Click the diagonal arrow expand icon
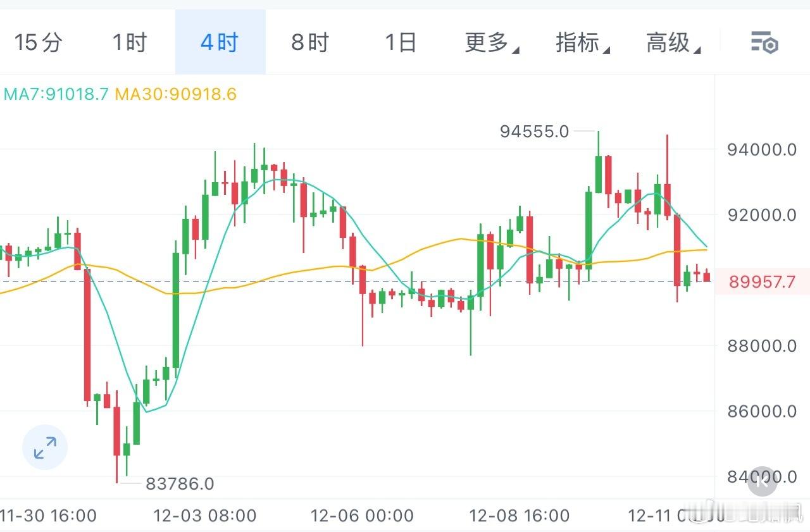Viewport: 810px width, 532px height. pos(44,447)
